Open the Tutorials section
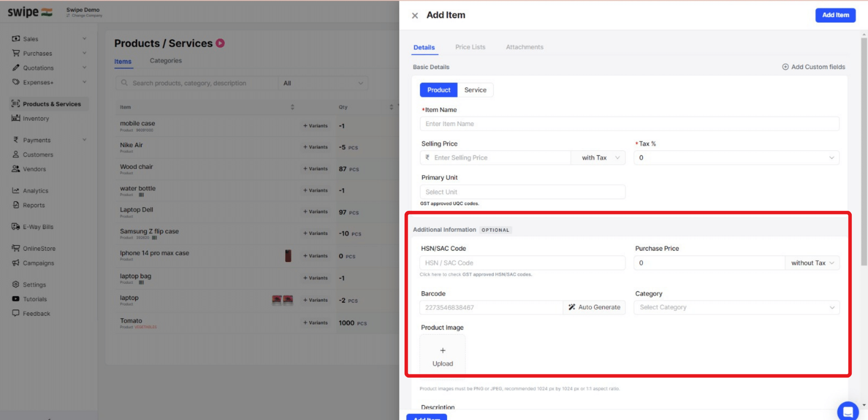868x420 pixels. click(34, 299)
